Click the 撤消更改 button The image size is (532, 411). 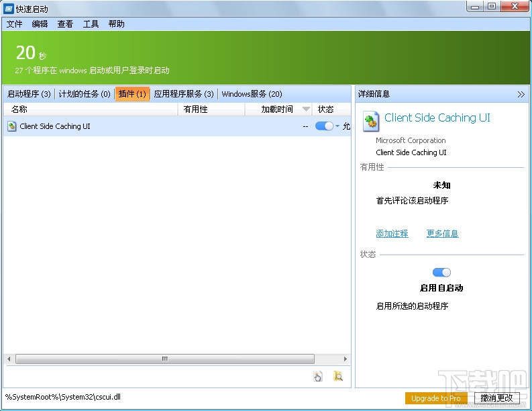click(496, 398)
